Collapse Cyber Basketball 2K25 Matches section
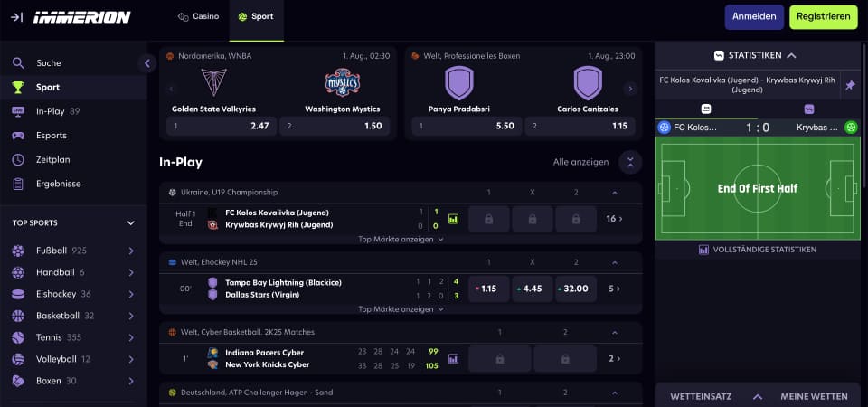 pos(615,332)
